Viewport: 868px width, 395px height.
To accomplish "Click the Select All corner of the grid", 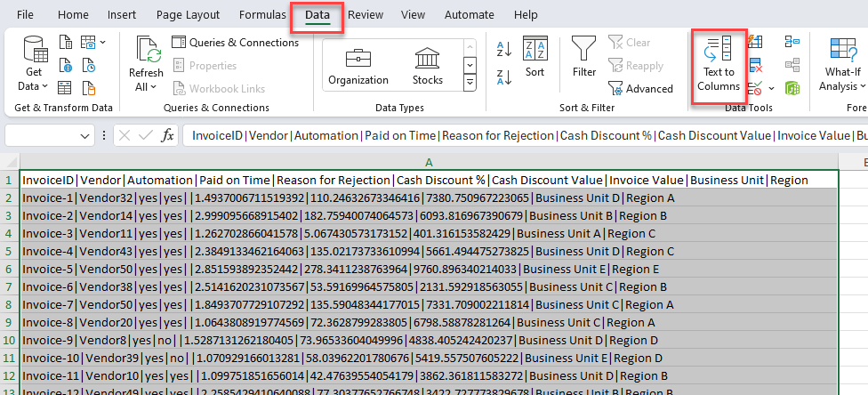I will tap(9, 162).
